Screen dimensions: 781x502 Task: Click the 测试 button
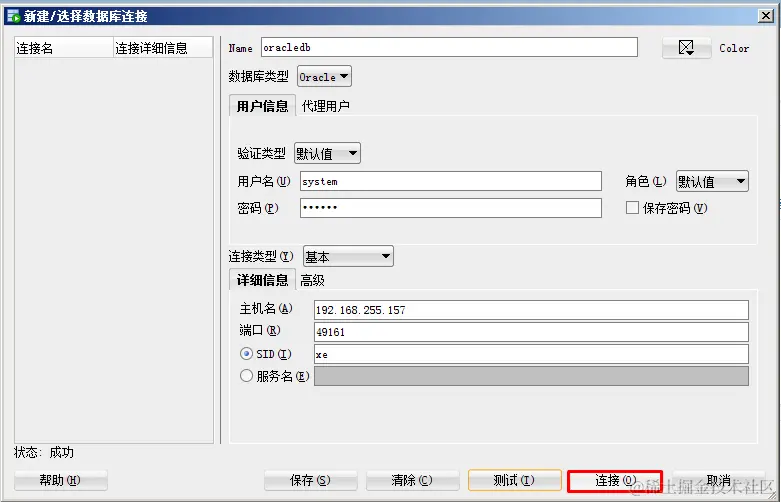click(515, 480)
